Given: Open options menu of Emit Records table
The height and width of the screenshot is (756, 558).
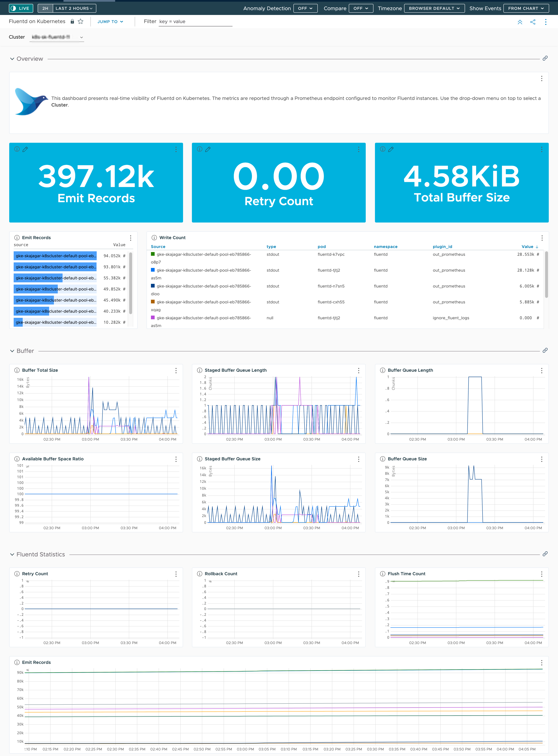Looking at the screenshot, I should 130,238.
